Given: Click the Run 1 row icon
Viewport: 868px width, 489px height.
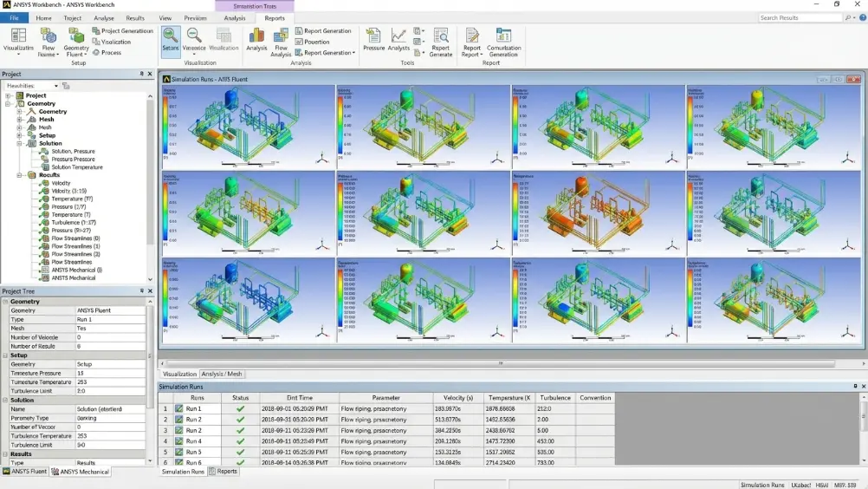Looking at the screenshot, I should click(x=178, y=408).
